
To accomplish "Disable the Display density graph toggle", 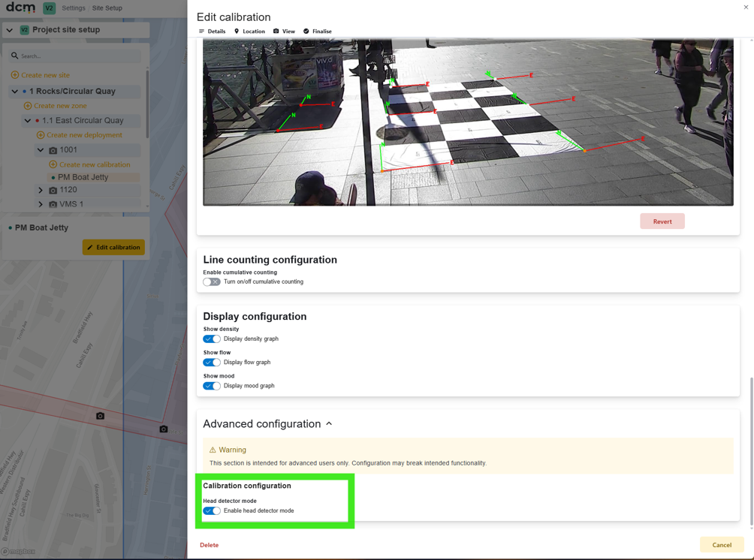I will pyautogui.click(x=212, y=339).
